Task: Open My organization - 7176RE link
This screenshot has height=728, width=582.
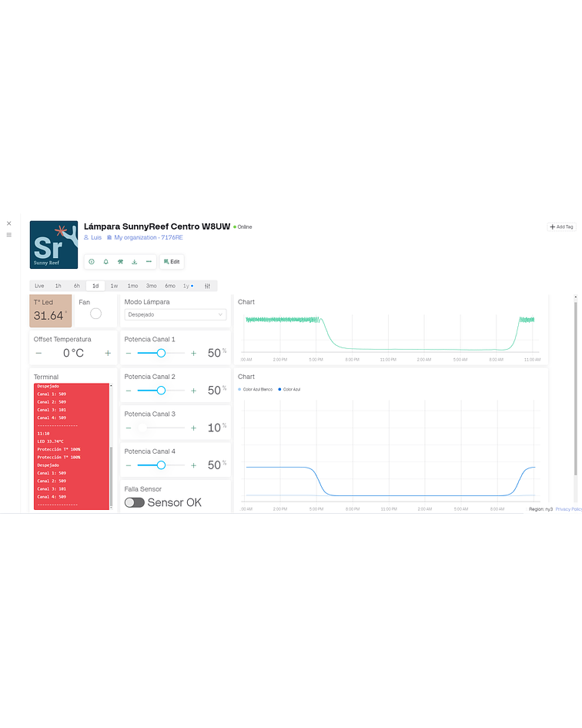Action: 148,237
